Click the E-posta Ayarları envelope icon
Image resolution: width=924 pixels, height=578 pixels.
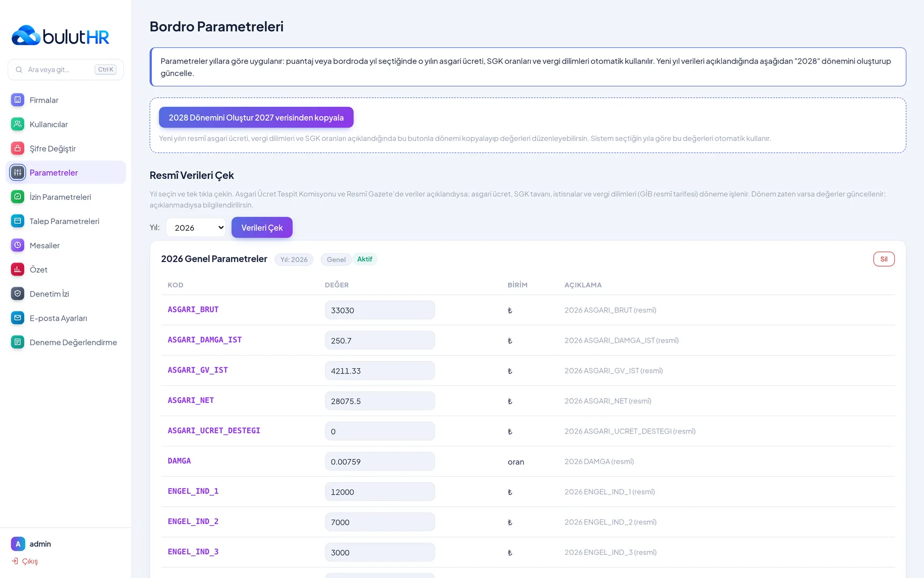tap(17, 318)
